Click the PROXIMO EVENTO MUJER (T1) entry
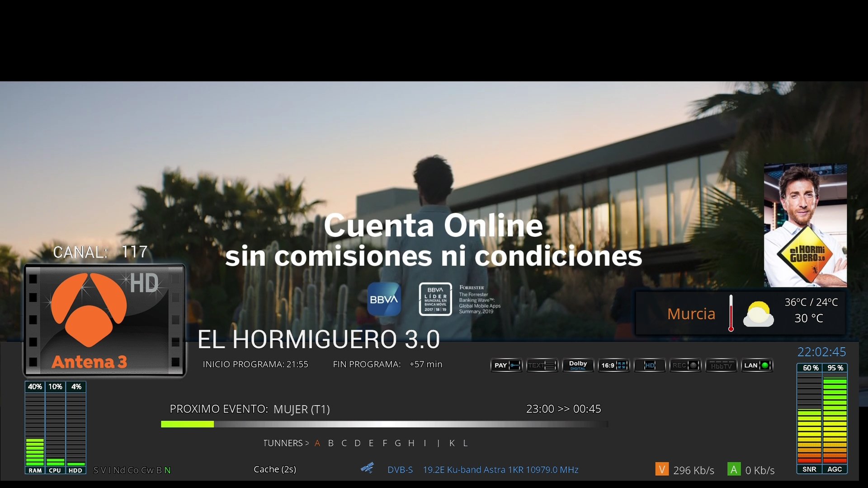Viewport: 868px width, 488px height. [x=250, y=409]
